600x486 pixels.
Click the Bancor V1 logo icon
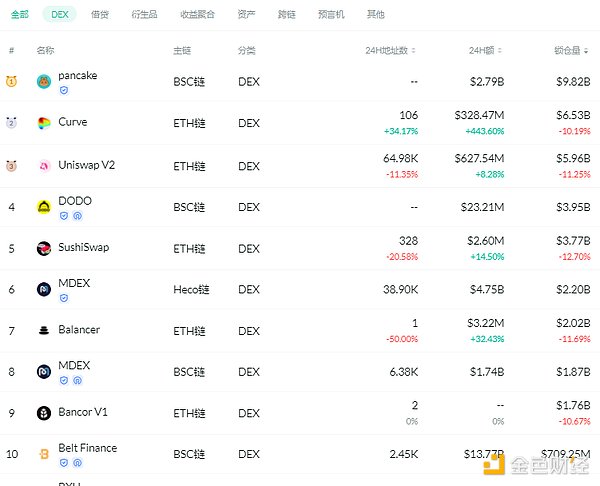[44, 413]
